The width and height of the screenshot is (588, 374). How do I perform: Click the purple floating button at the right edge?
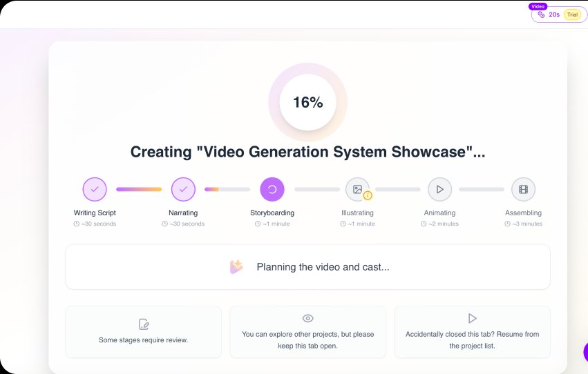[586, 352]
